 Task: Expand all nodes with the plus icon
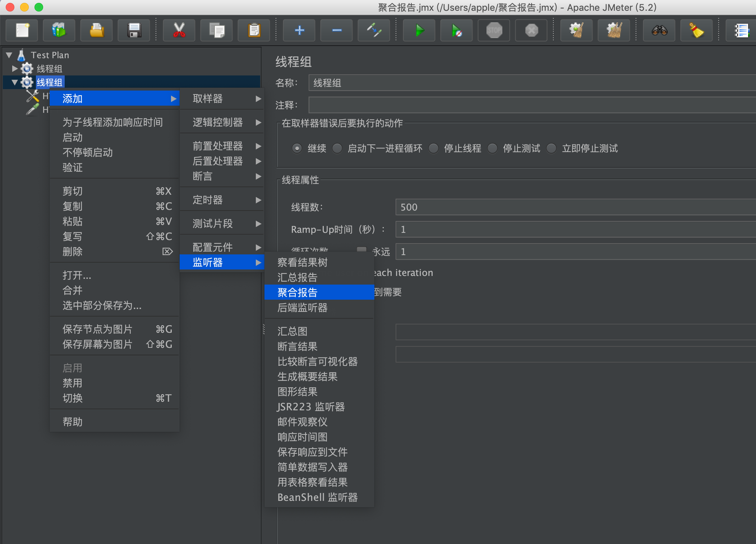(299, 30)
